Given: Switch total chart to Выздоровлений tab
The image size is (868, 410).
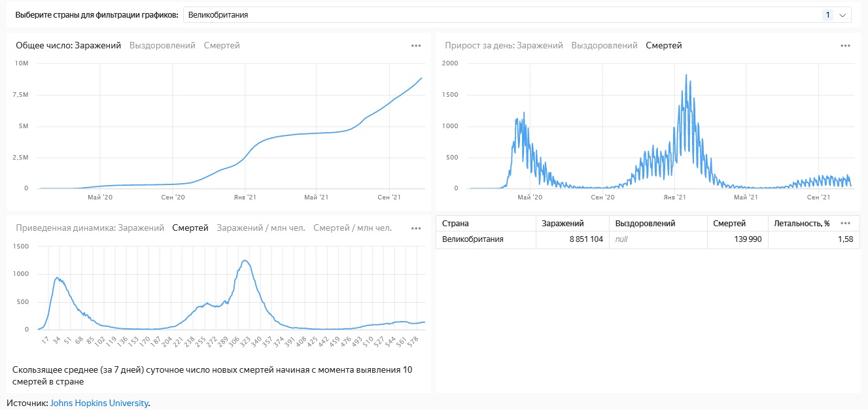Looking at the screenshot, I should (162, 46).
